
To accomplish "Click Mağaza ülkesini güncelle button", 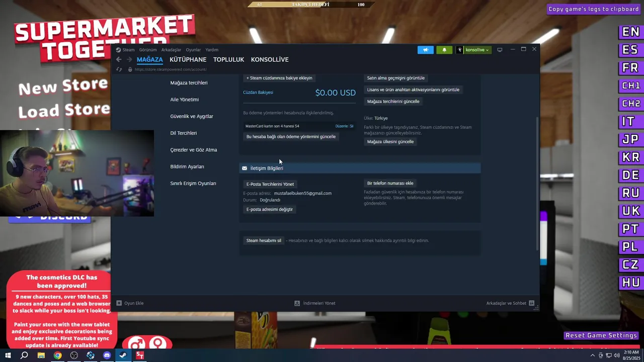I will click(x=390, y=141).
